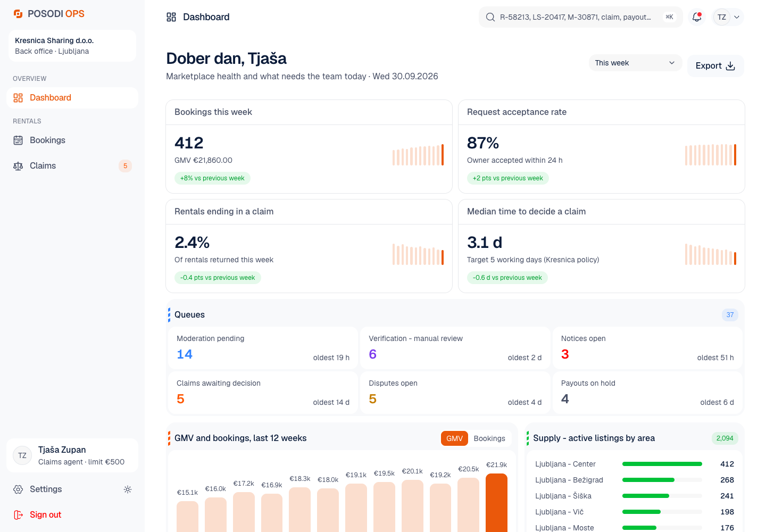766x532 pixels.
Task: Click the Kresnica Sharing d.o.o. workspace card
Action: coord(72,46)
